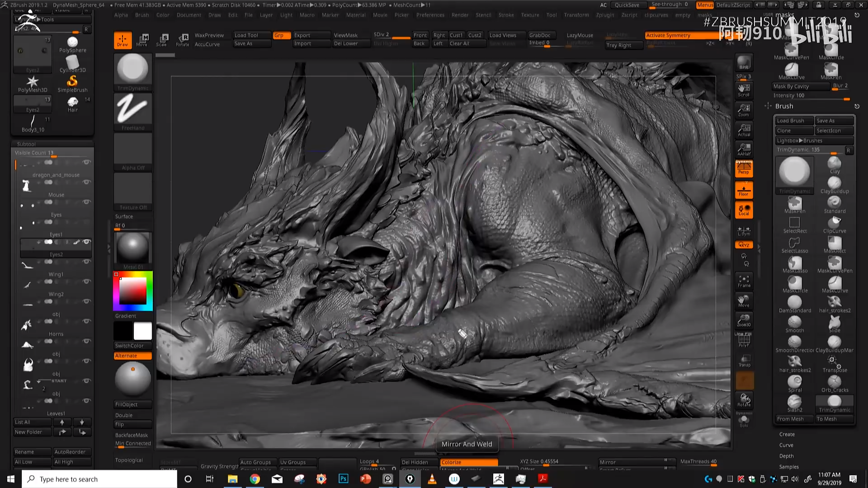Toggle the Persp perspective mode
This screenshot has width=868, height=488.
tap(744, 168)
